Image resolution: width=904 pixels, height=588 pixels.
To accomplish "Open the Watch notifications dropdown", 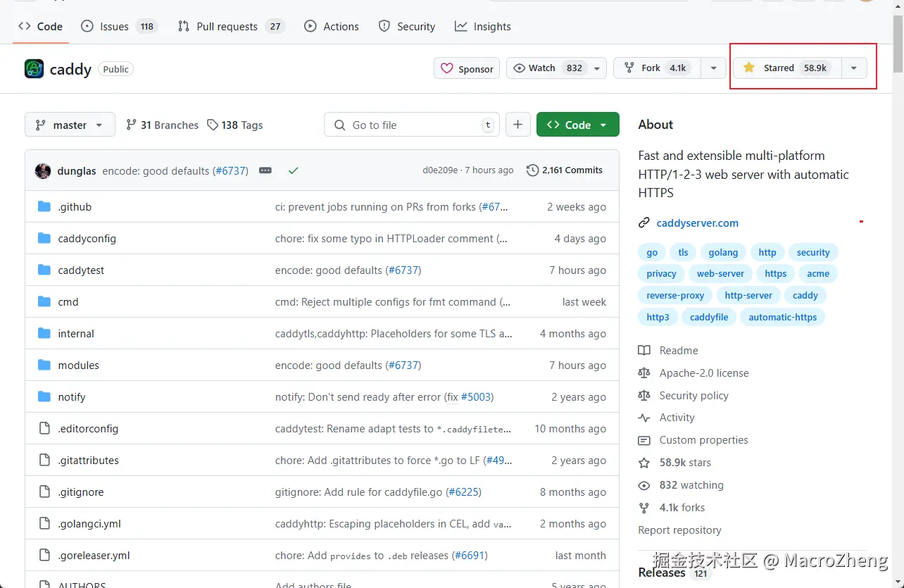I will (x=556, y=68).
